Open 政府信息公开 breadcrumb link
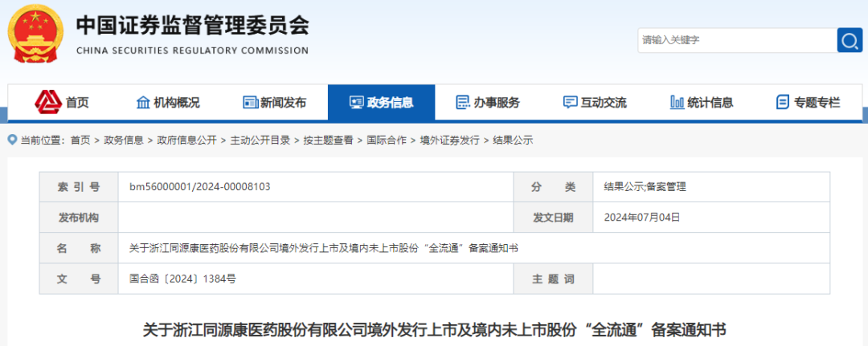This screenshot has height=346, width=868. [186, 140]
